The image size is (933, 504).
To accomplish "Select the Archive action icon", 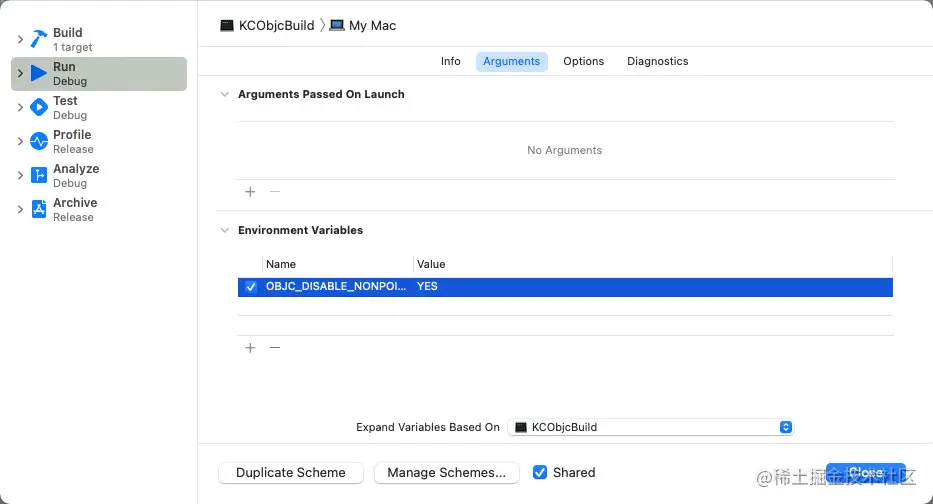I will coord(39,209).
